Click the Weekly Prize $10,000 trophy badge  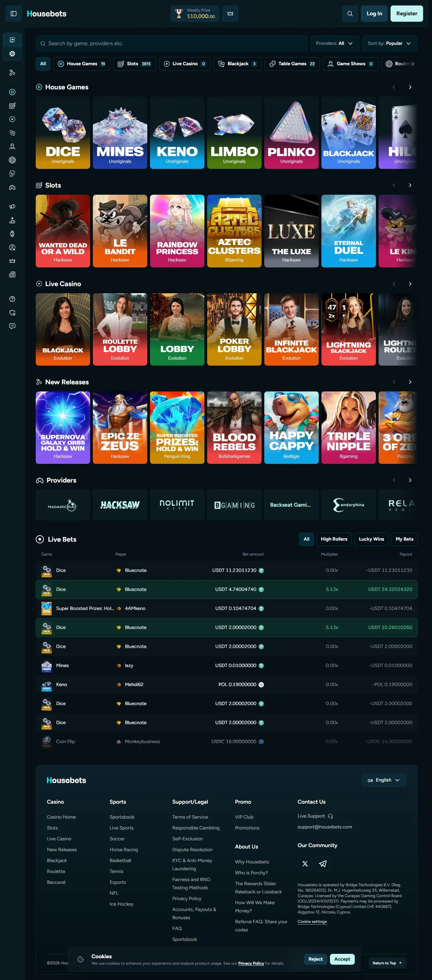pyautogui.click(x=195, y=14)
